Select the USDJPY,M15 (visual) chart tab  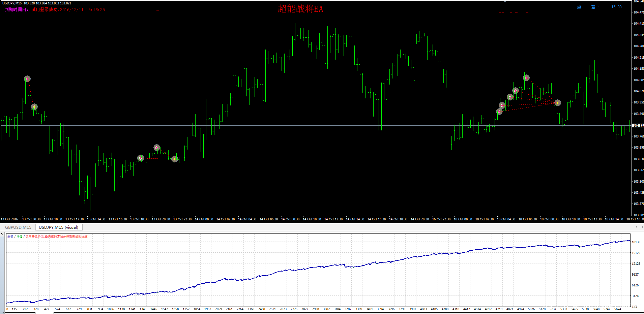coord(58,227)
